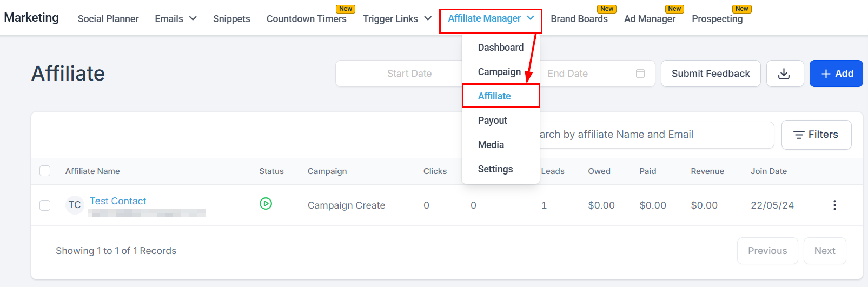Go to Settings in the dropdown menu
The image size is (868, 287).
click(x=495, y=169)
